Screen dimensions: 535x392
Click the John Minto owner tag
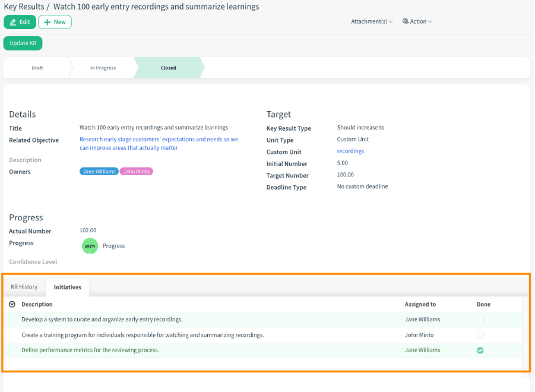[x=136, y=172]
